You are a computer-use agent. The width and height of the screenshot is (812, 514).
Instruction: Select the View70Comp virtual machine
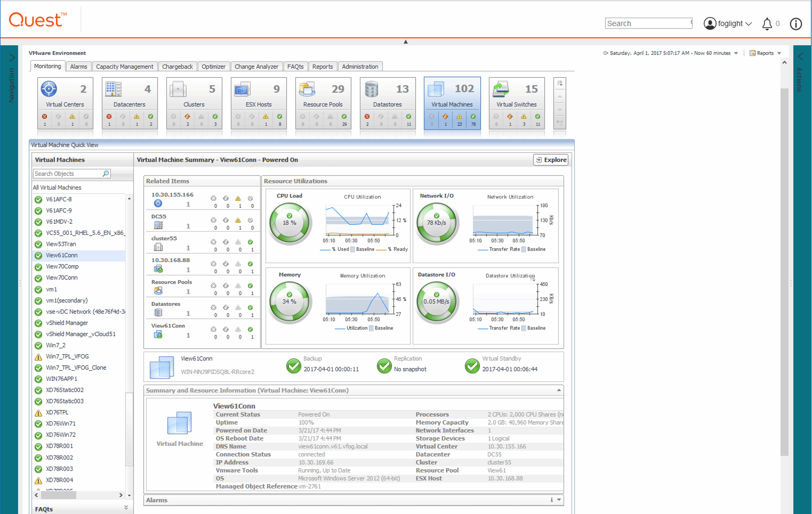tap(62, 266)
